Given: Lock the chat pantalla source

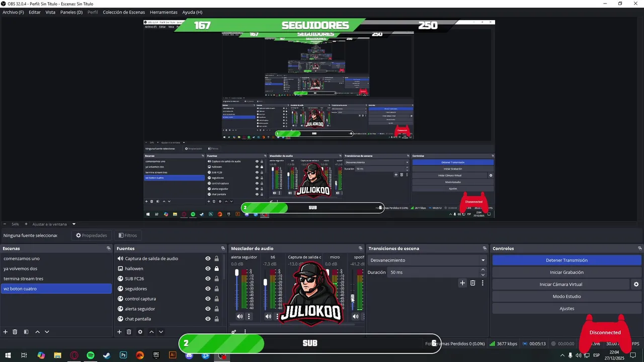Looking at the screenshot, I should (217, 319).
